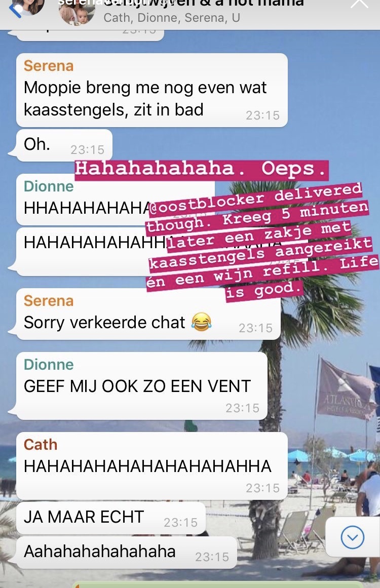Jump to latest messages with down chevron
This screenshot has height=588, width=380.
(353, 537)
